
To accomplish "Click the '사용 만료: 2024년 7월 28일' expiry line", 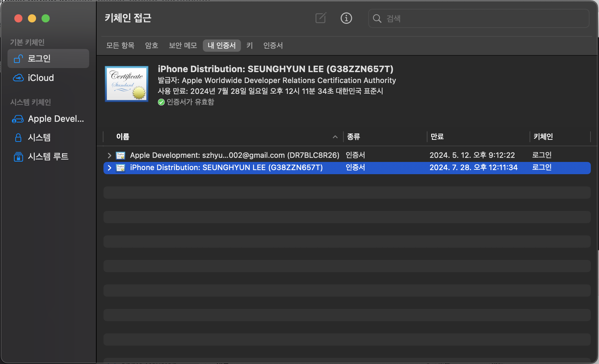I will point(270,91).
